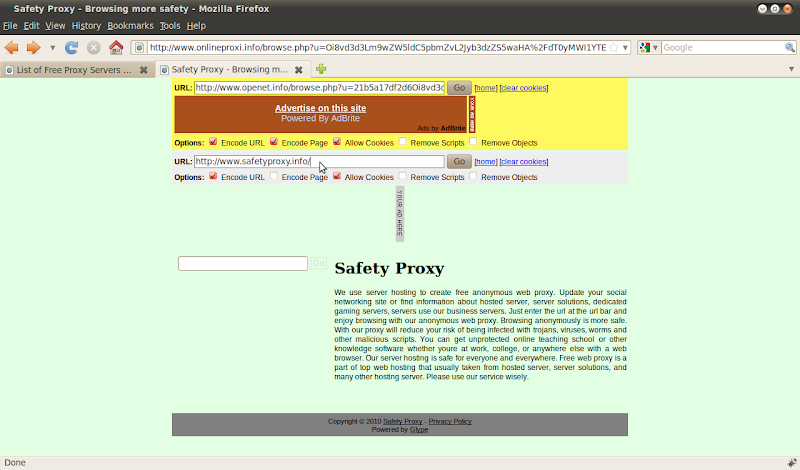
Task: Open a new tab with plus icon
Action: coord(321,69)
